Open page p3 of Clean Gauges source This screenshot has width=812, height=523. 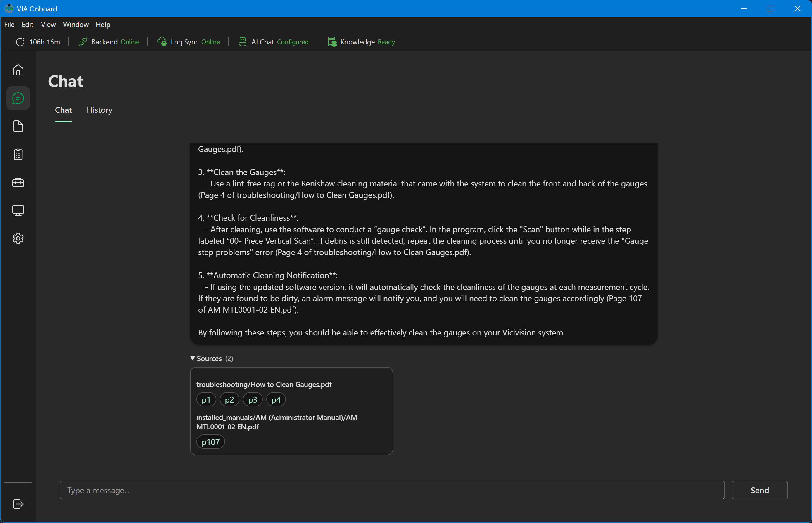pos(253,400)
